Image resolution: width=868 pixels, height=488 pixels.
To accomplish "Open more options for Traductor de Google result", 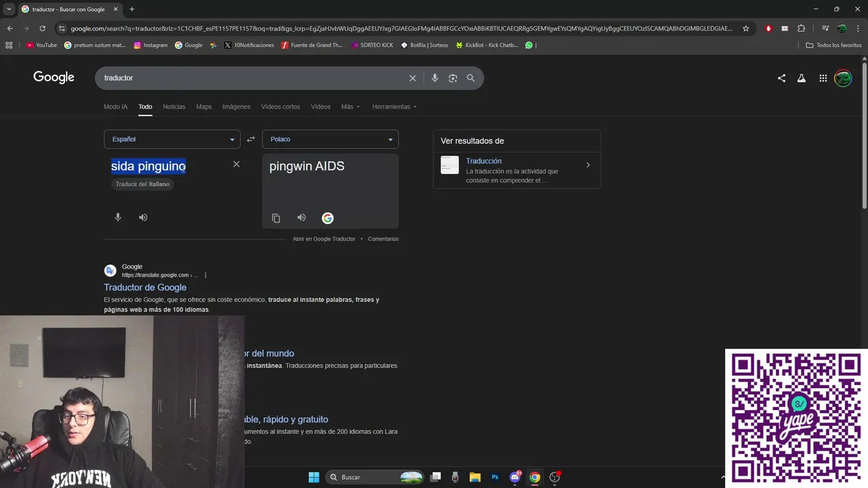I will [205, 275].
